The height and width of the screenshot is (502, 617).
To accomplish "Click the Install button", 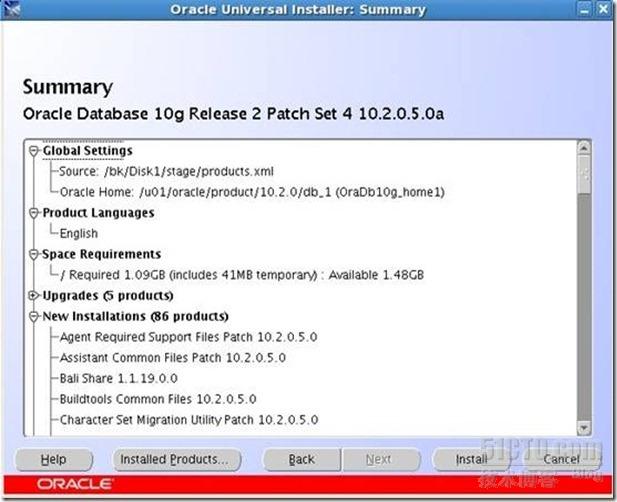I will tap(471, 459).
